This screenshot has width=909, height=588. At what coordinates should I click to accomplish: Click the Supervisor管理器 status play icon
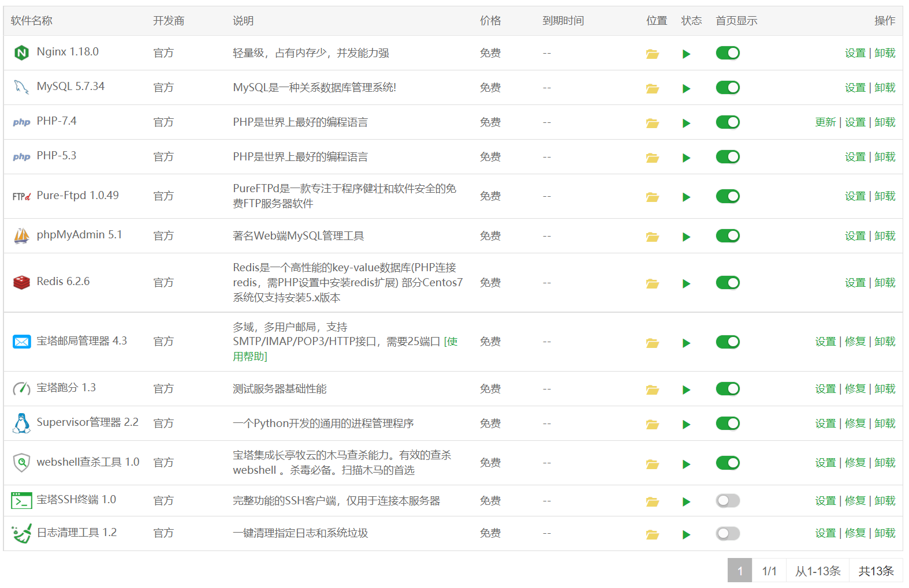[686, 424]
